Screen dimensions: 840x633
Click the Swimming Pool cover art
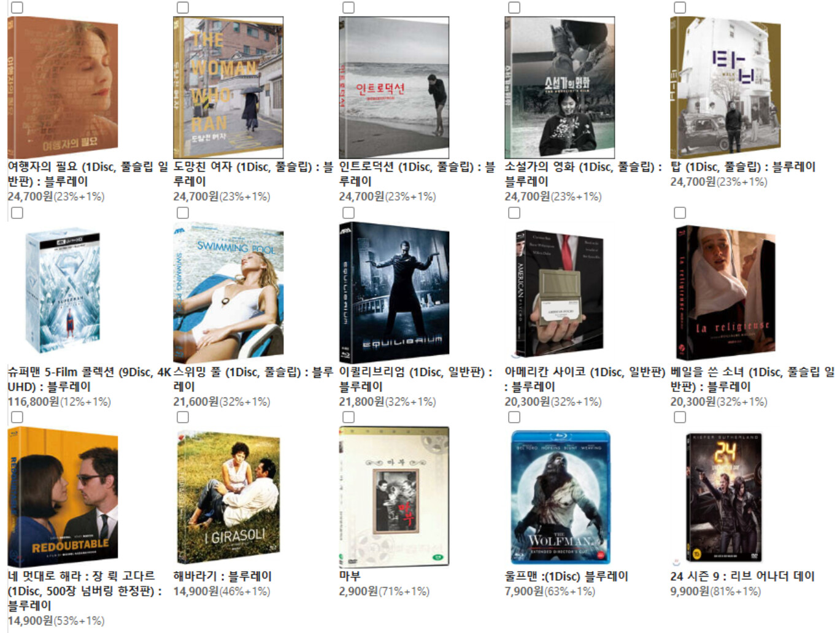[228, 292]
